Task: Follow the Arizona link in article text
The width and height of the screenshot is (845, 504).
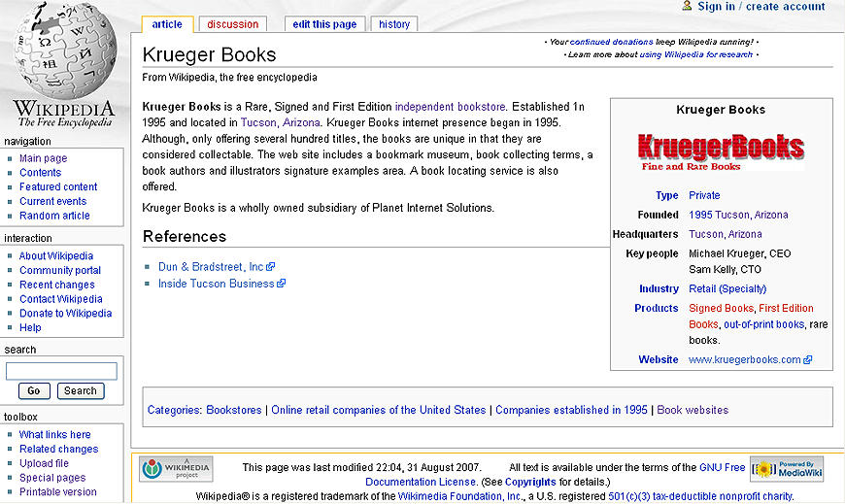Action: coord(301,122)
